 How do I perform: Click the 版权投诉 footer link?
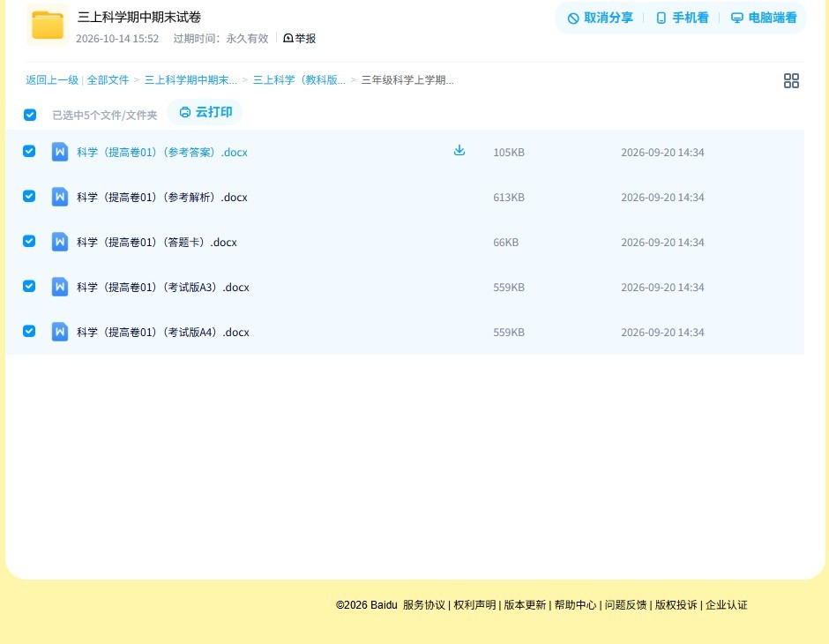pyautogui.click(x=676, y=605)
